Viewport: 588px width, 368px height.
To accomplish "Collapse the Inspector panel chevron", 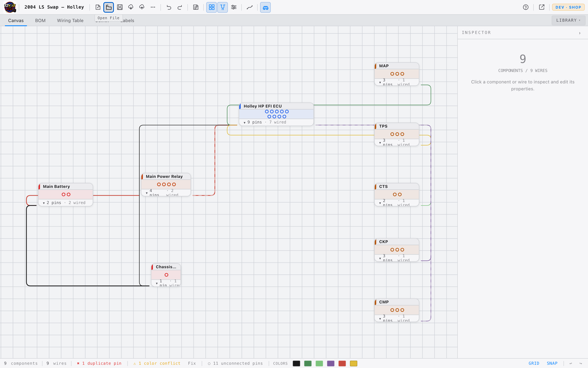I will click(x=579, y=33).
